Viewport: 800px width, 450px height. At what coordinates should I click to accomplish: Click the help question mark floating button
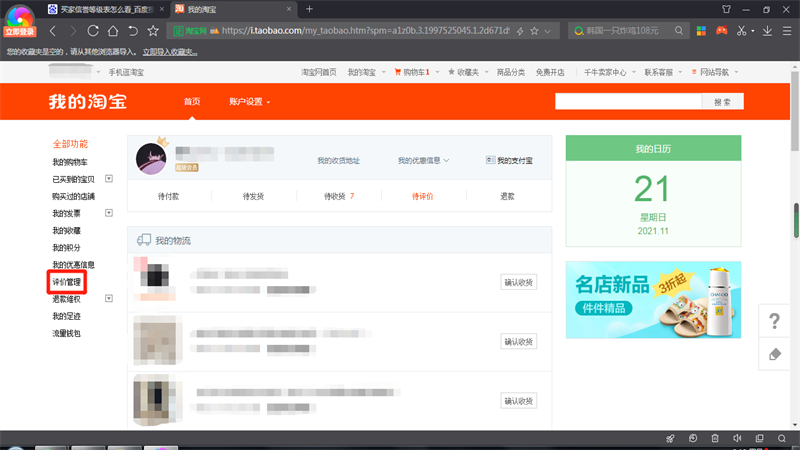(x=774, y=321)
